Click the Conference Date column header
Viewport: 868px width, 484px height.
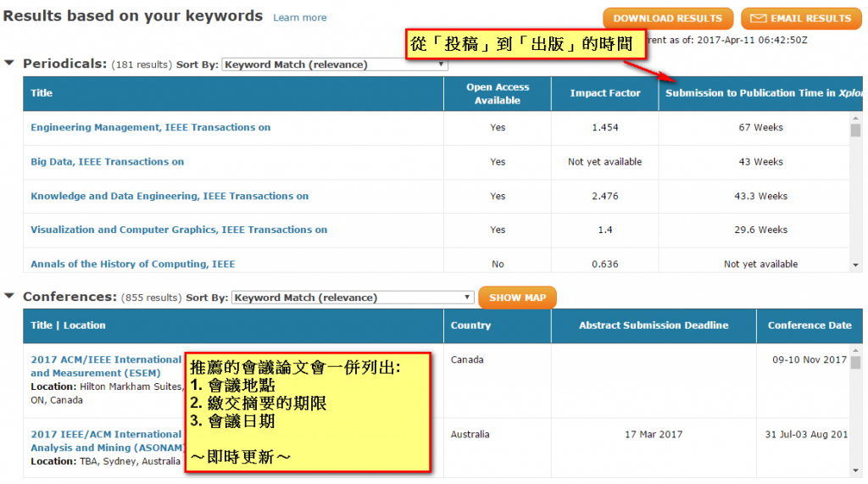810,325
